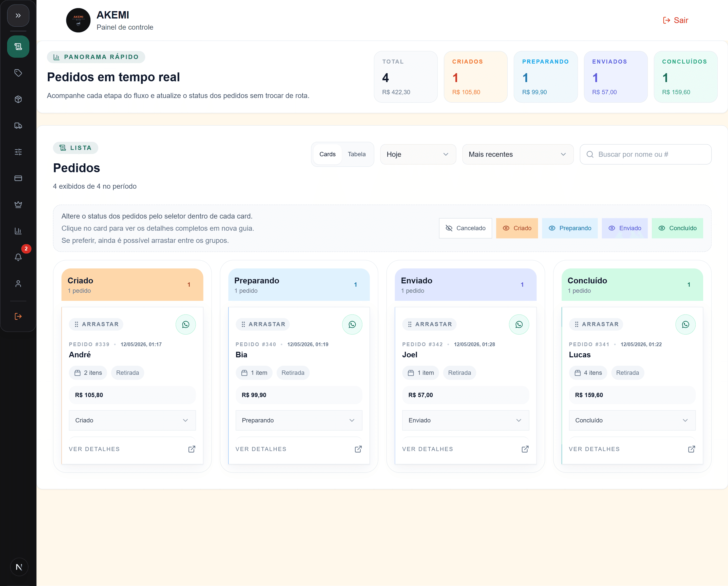Click the ENVIADOS summary card

pos(616,77)
